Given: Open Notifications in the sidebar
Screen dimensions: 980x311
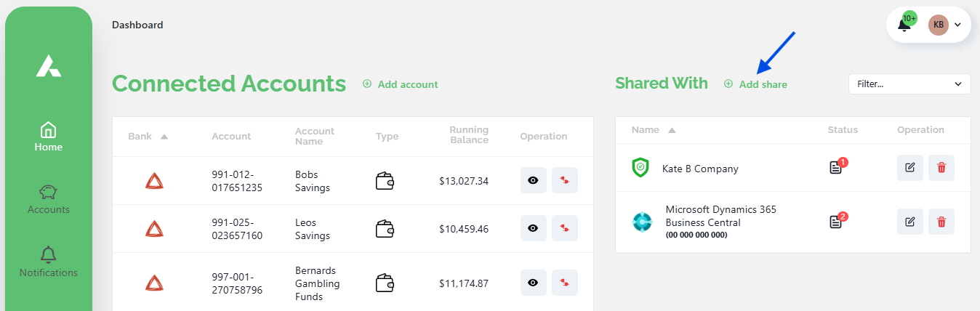Looking at the screenshot, I should 49,262.
